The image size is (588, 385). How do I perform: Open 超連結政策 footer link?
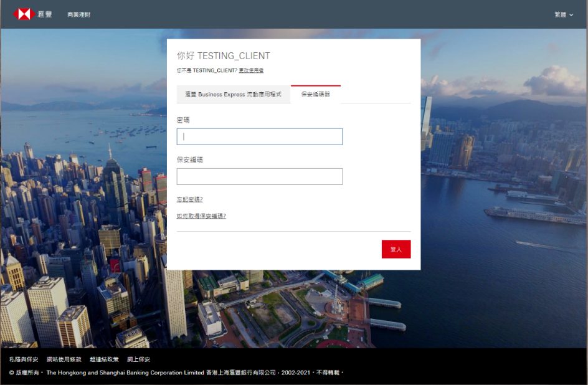point(104,359)
